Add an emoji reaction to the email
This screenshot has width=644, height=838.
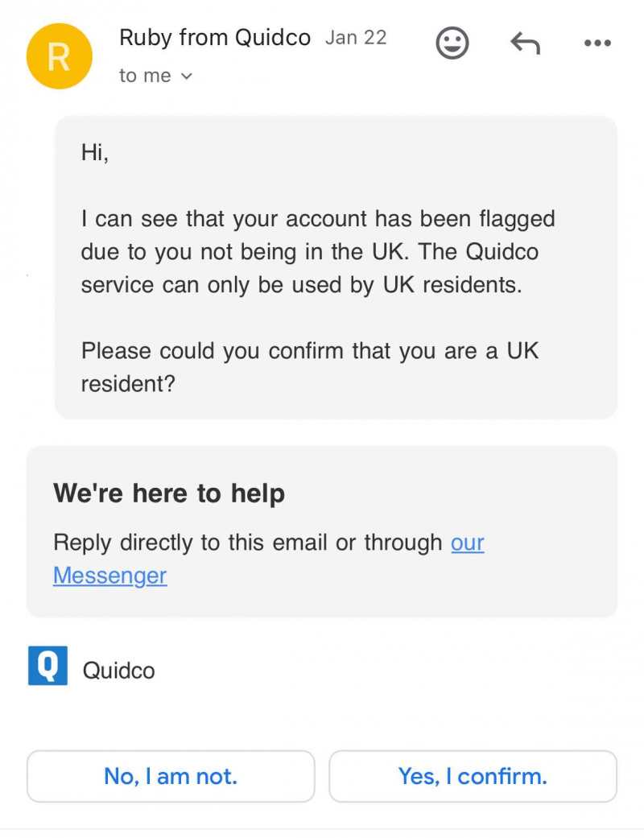tap(452, 43)
